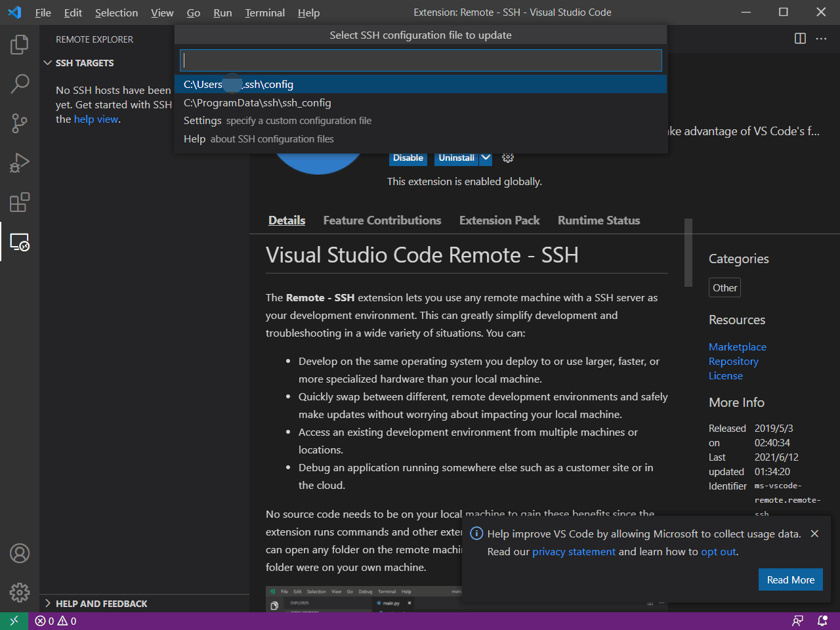This screenshot has width=840, height=630.
Task: Choose Help about SSH configuration files
Action: pos(421,139)
